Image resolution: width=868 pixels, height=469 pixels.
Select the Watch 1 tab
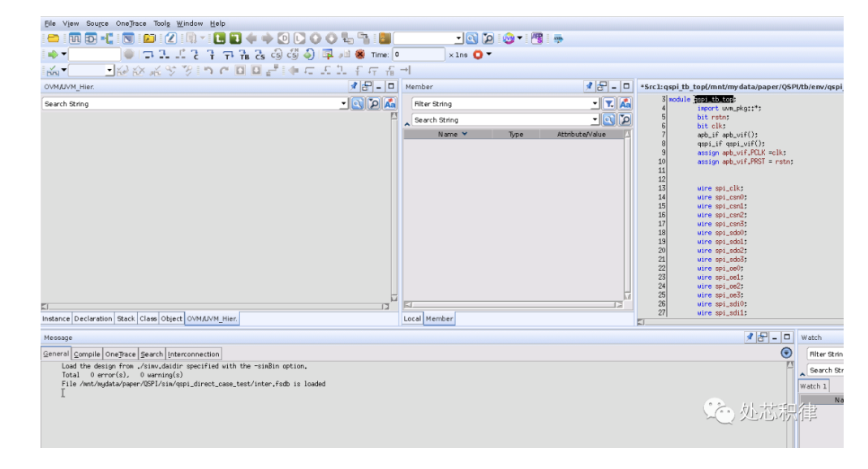(813, 386)
